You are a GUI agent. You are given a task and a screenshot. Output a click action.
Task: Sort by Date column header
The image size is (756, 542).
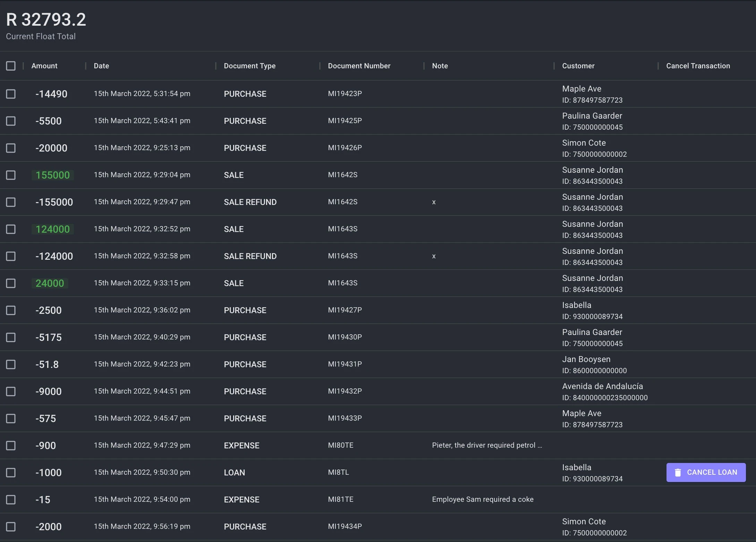click(x=101, y=66)
